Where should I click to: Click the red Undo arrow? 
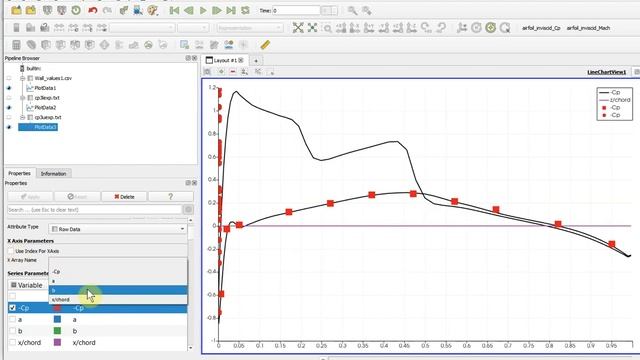(93, 10)
